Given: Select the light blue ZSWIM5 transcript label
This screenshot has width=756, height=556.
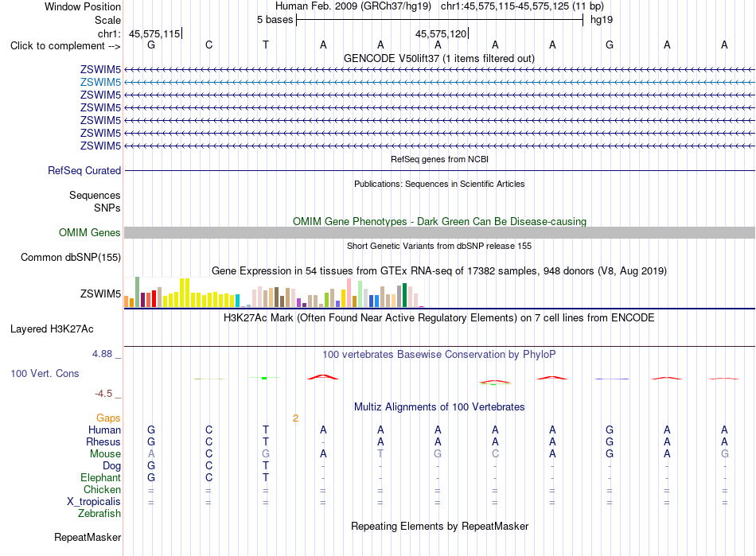Looking at the screenshot, I should (100, 83).
